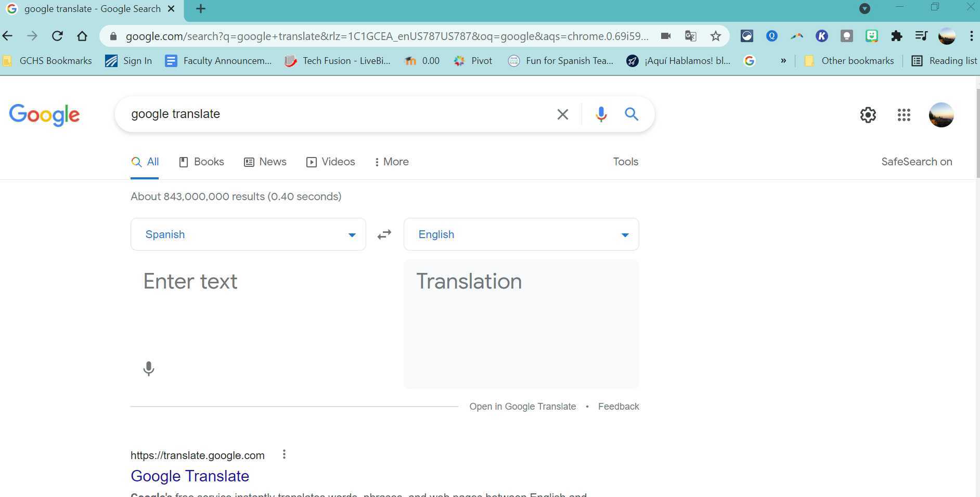Open the search Tools option
The image size is (980, 497).
click(x=625, y=162)
